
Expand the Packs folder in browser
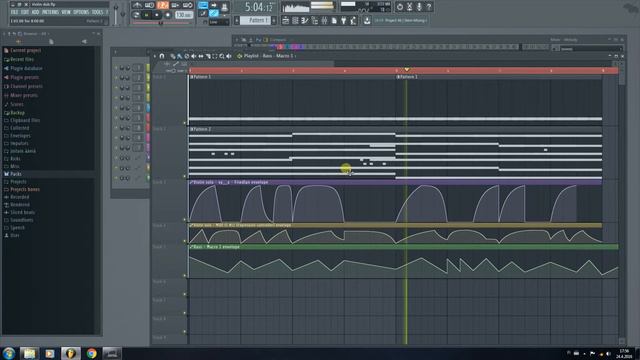(16, 174)
